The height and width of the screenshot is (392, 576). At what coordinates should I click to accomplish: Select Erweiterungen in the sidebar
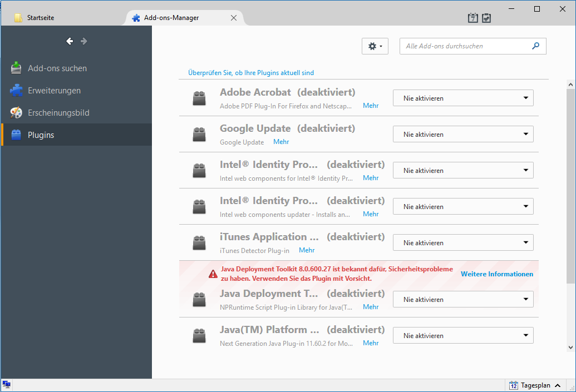(54, 91)
